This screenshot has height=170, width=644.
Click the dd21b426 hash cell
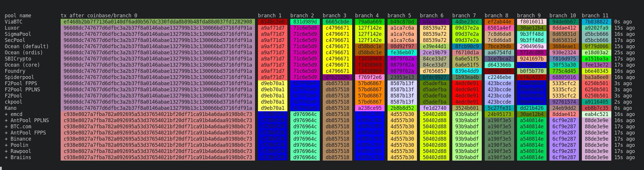click(x=532, y=108)
